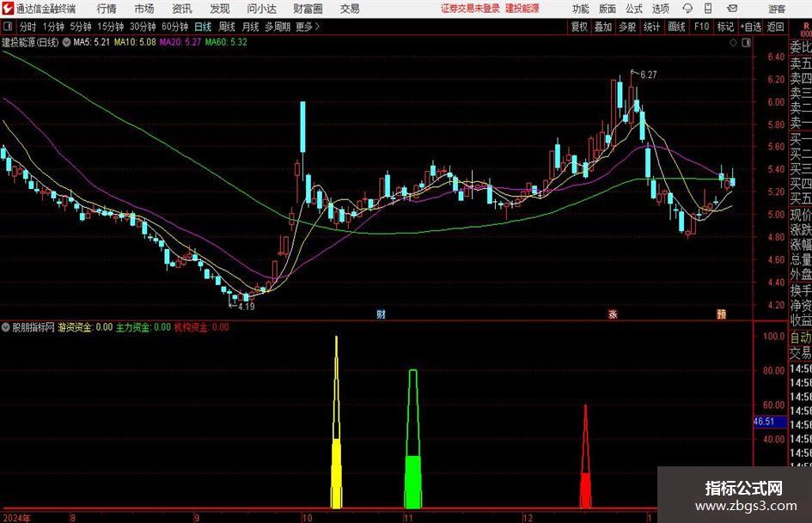Expand the 股朋指标网 sub-indicator dropdown

click(x=6, y=326)
